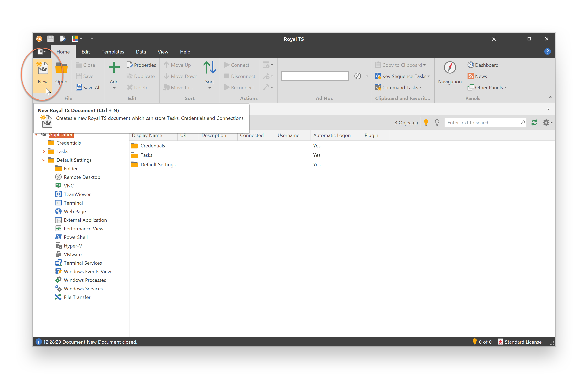Select the Hyper-V tree item
The image size is (588, 379).
[69, 246]
